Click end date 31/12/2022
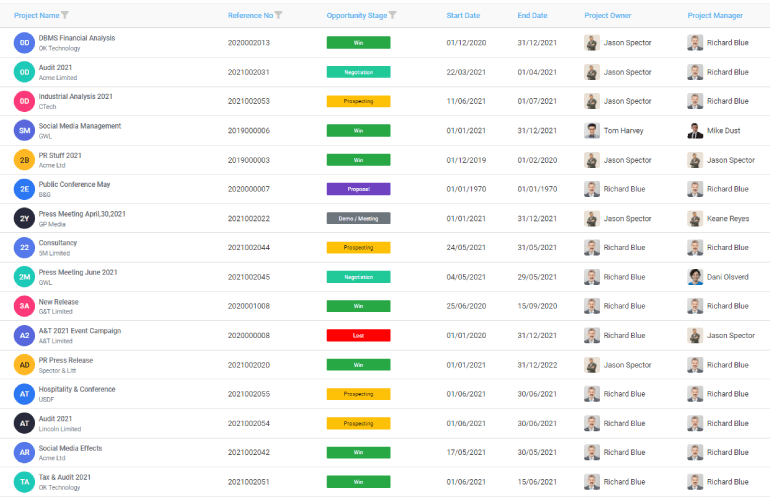 tap(537, 365)
